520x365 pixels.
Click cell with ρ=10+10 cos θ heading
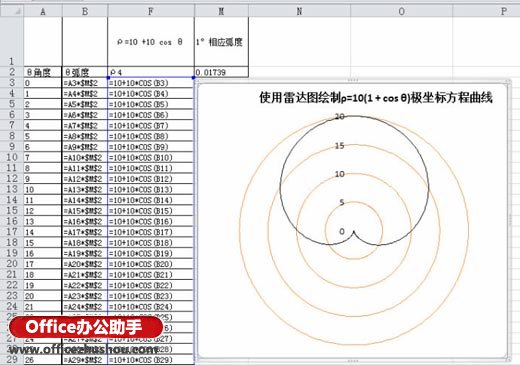(x=151, y=42)
